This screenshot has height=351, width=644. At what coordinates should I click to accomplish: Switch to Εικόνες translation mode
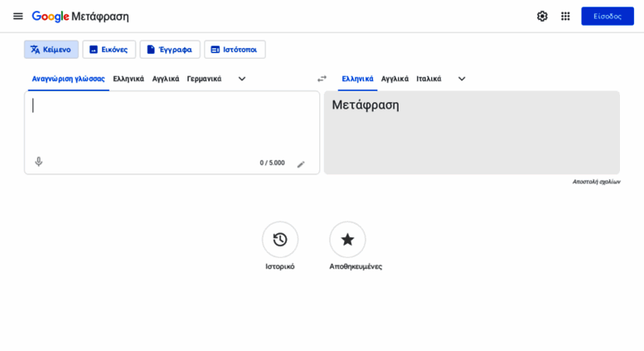109,50
